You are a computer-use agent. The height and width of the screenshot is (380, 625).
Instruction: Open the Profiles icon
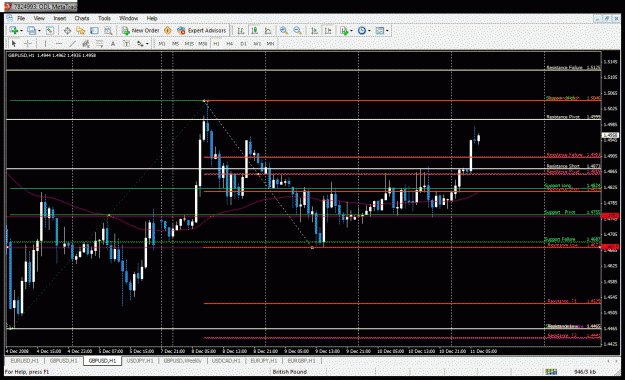31,31
